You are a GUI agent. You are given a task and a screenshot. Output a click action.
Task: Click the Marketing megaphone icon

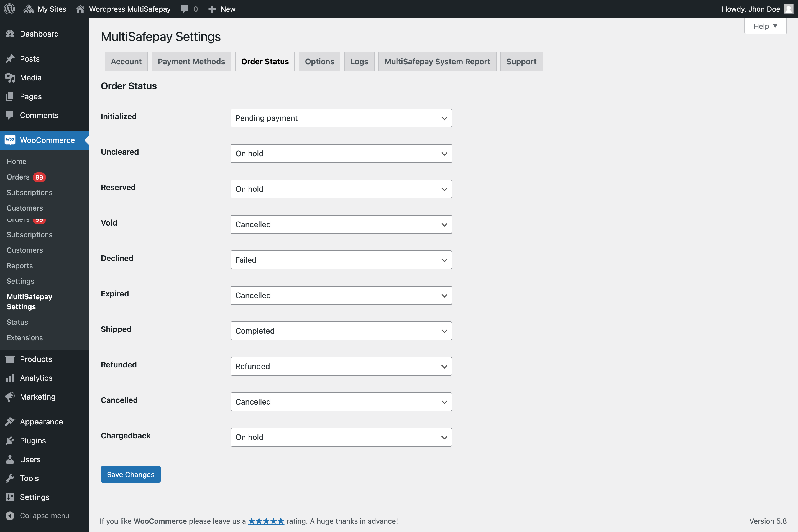(x=10, y=397)
